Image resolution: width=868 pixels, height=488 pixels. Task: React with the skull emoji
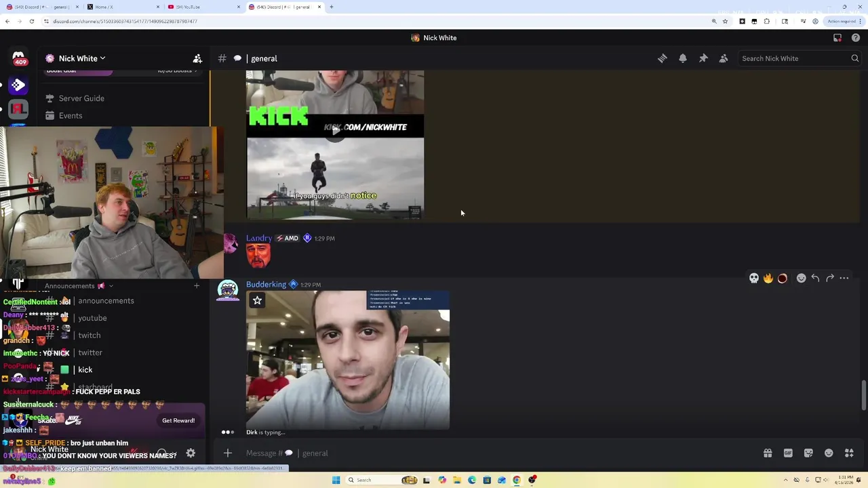(753, 278)
